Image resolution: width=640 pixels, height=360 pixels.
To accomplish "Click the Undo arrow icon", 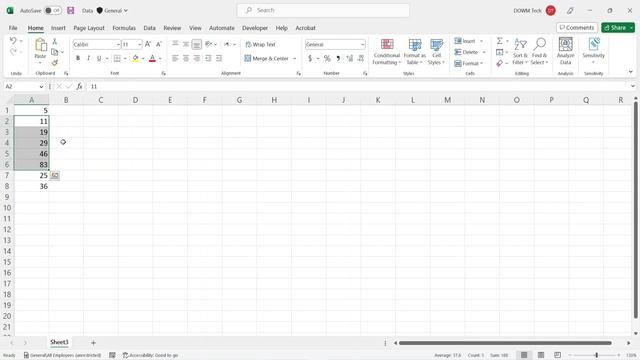I will click(13, 41).
